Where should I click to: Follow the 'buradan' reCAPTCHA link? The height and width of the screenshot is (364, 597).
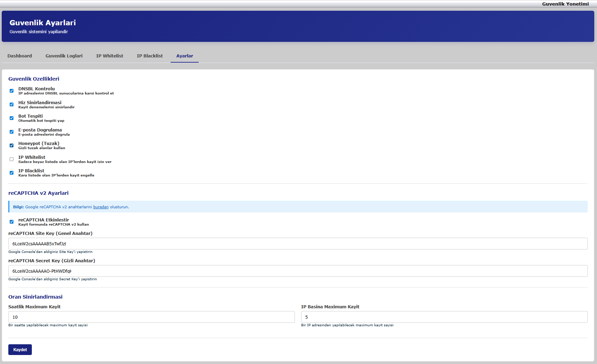click(x=101, y=207)
